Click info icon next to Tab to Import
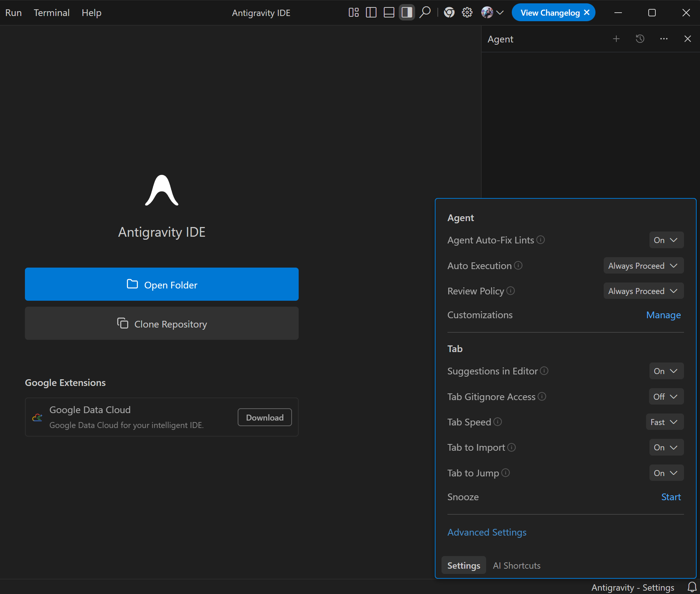The width and height of the screenshot is (700, 594). pos(512,447)
